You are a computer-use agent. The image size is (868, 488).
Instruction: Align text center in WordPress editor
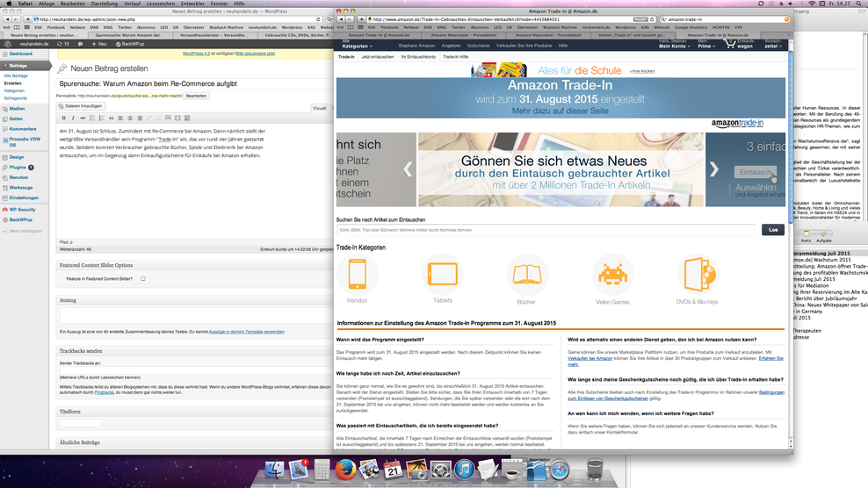click(x=129, y=118)
